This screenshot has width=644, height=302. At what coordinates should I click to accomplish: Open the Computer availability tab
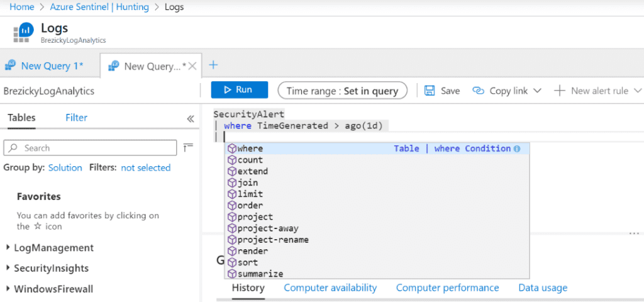[330, 288]
